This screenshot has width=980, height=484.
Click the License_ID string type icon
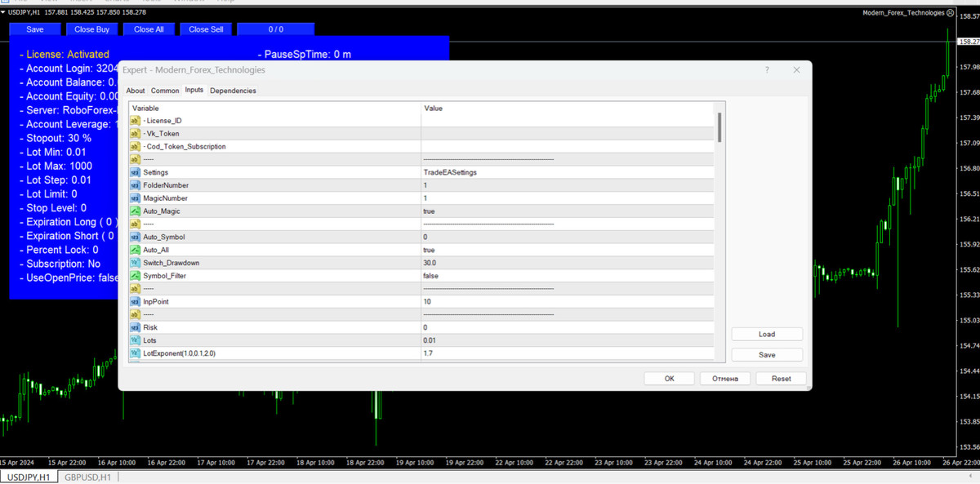tap(136, 121)
